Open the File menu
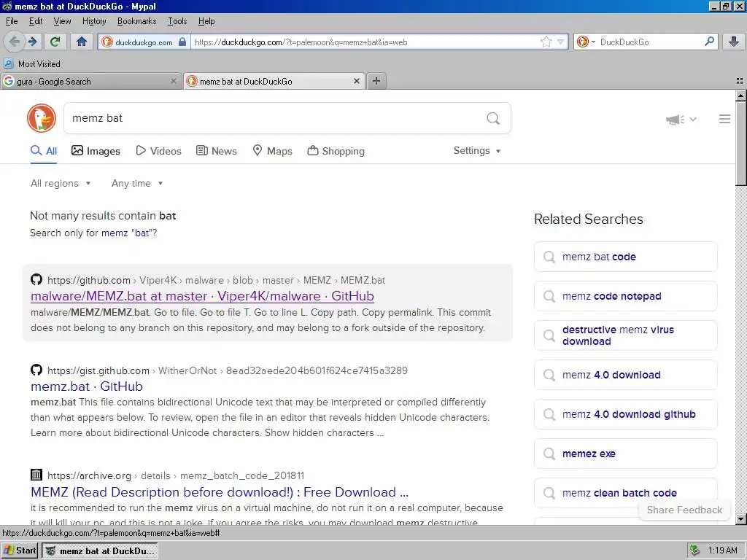The width and height of the screenshot is (747, 560). pos(12,21)
